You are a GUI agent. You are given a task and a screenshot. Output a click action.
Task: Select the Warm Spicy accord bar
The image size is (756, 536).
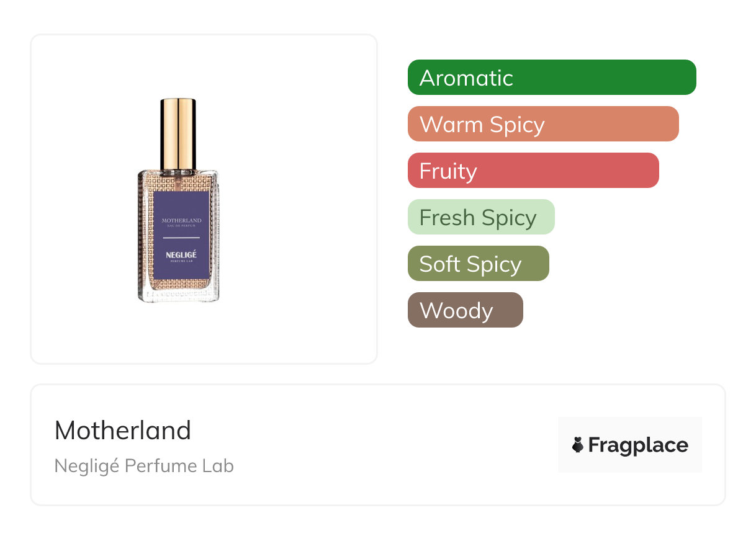[542, 124]
